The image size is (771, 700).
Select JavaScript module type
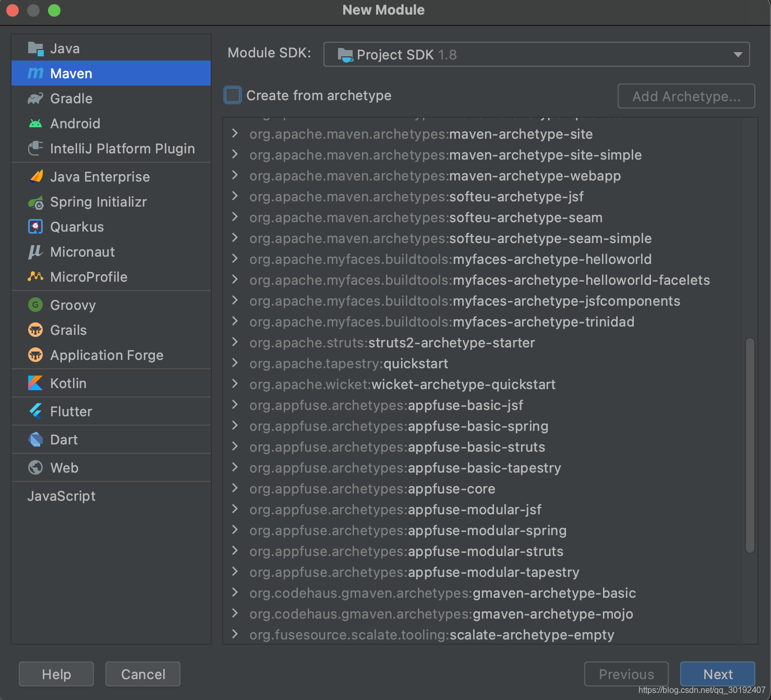pyautogui.click(x=111, y=496)
